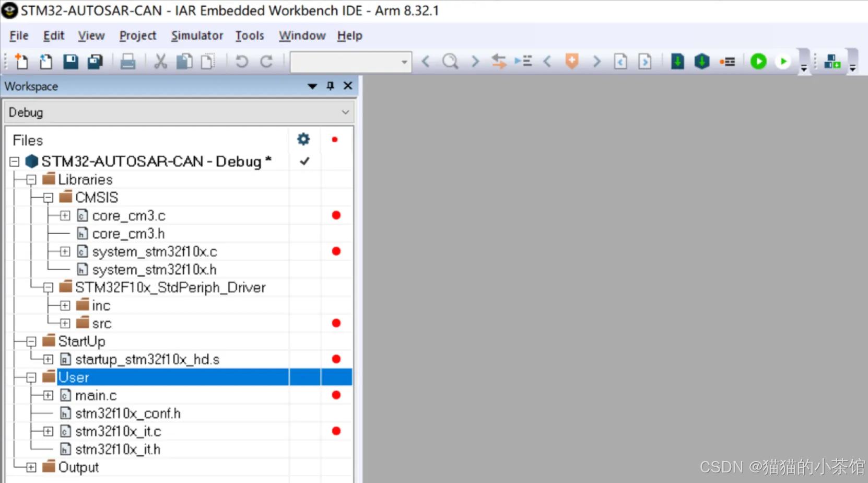The height and width of the screenshot is (483, 868).
Task: Click the gear icon in Files header
Action: click(x=303, y=139)
